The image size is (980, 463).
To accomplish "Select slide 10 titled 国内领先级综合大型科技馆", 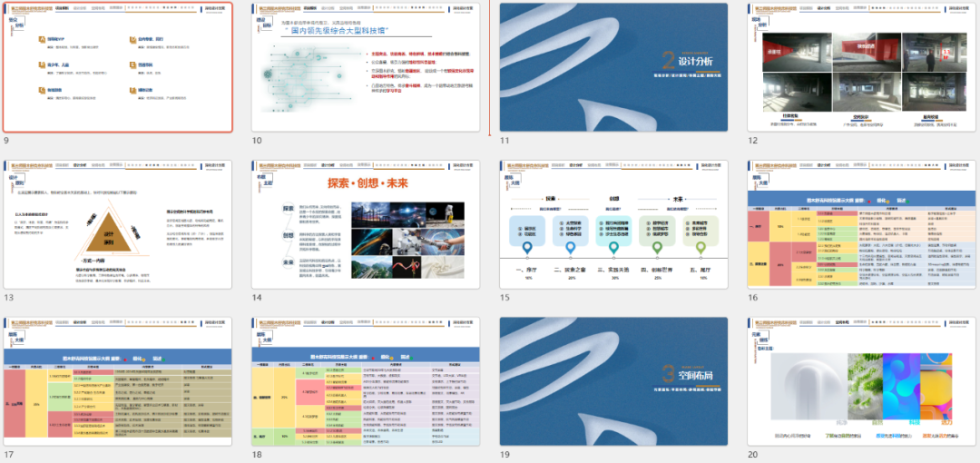I will (366, 67).
